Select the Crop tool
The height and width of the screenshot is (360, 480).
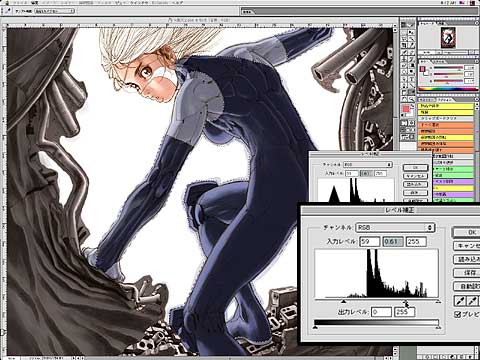point(404,46)
